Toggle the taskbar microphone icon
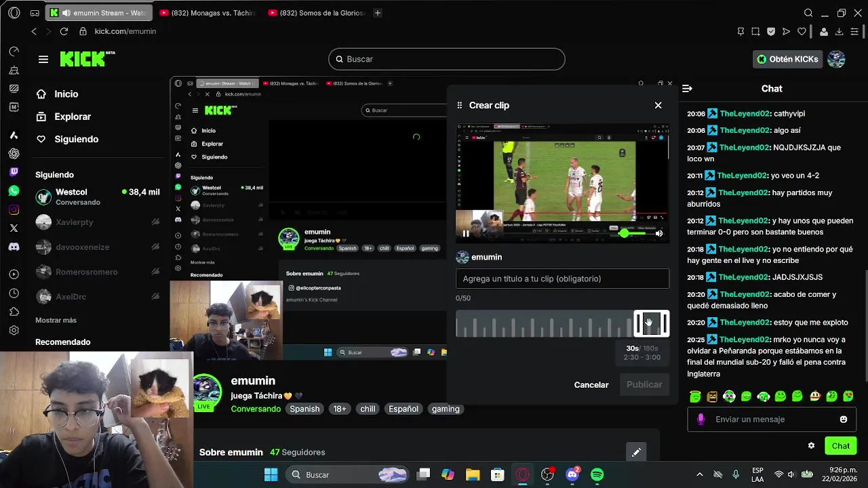 [736, 474]
